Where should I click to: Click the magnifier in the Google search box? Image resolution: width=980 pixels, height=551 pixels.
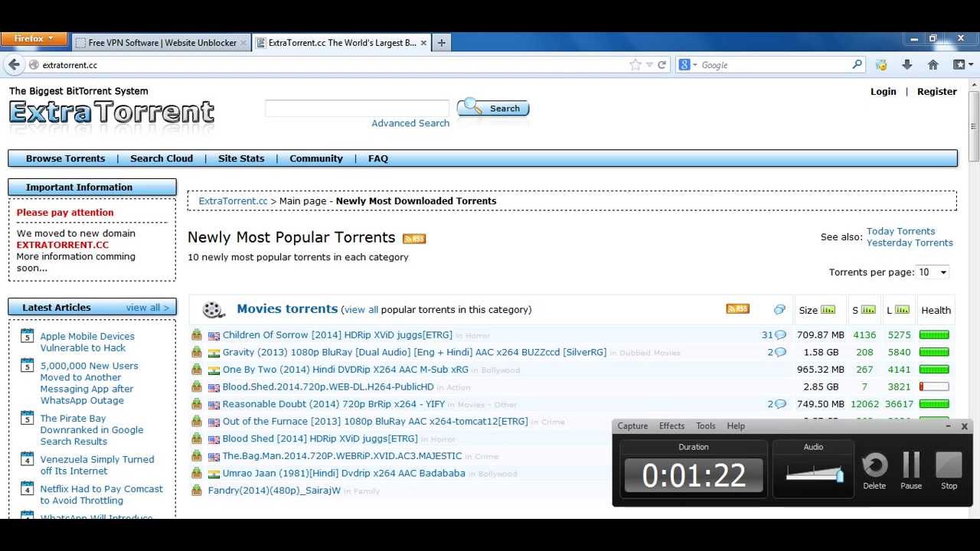tap(857, 65)
